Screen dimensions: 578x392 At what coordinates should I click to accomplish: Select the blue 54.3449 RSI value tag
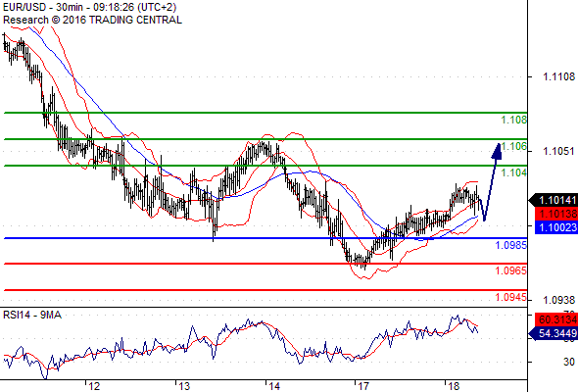pos(554,333)
